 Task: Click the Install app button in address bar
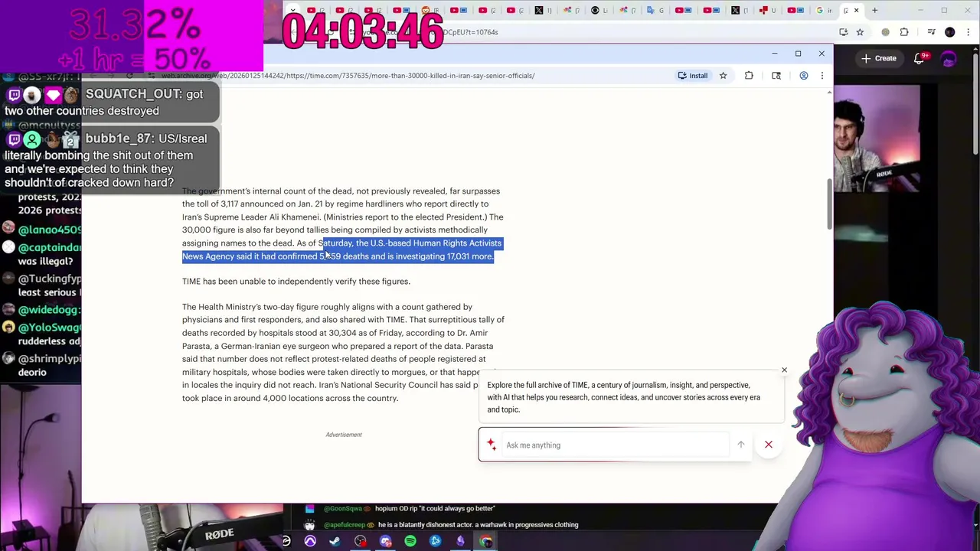[693, 76]
